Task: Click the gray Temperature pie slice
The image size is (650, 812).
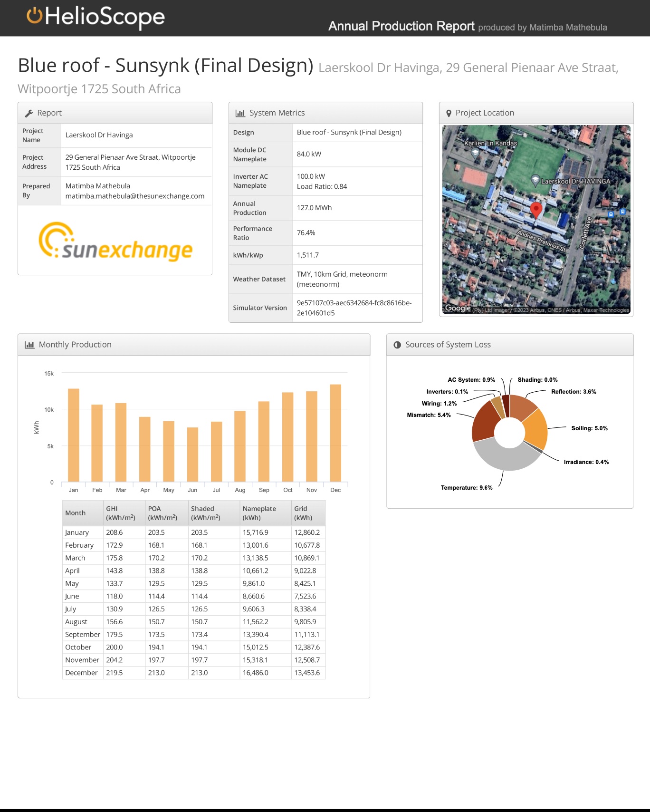Action: (506, 458)
